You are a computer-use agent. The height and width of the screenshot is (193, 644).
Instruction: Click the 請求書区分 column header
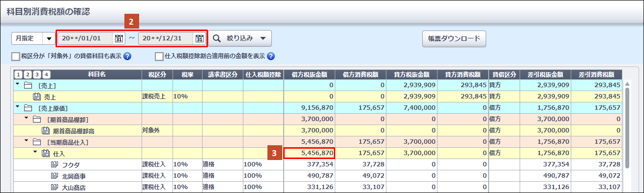pyautogui.click(x=222, y=74)
